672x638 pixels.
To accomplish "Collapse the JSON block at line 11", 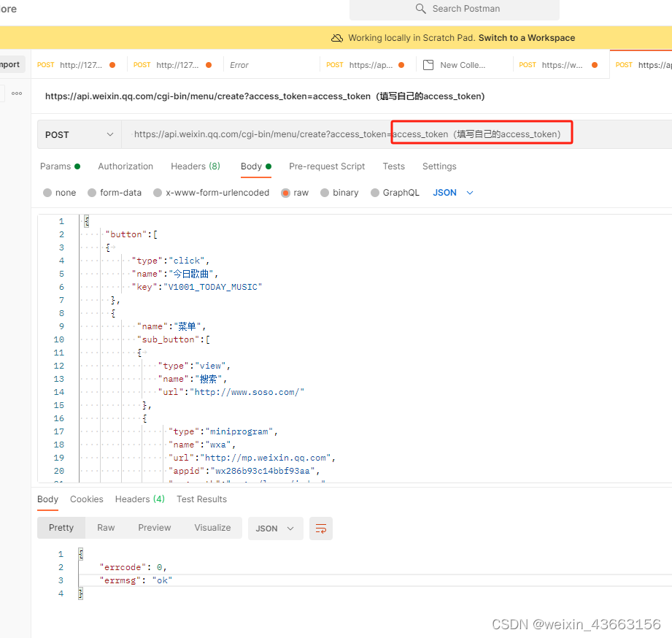I will (145, 353).
